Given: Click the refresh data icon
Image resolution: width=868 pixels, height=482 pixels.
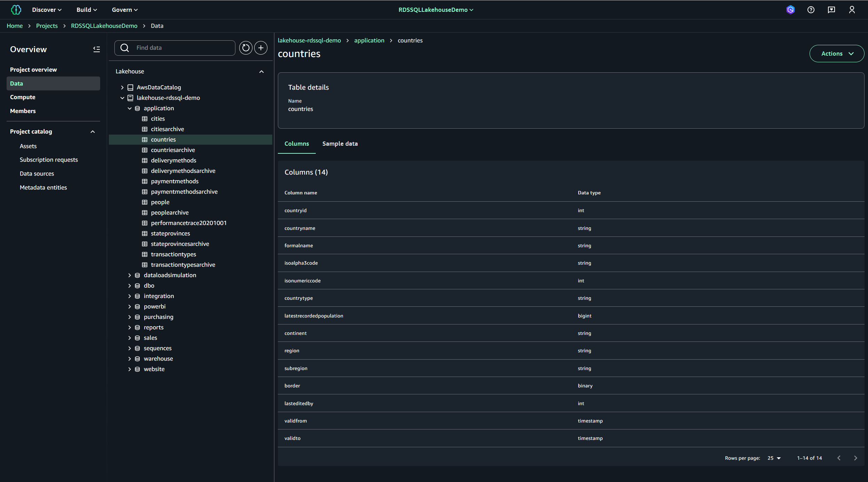Looking at the screenshot, I should click(x=246, y=48).
